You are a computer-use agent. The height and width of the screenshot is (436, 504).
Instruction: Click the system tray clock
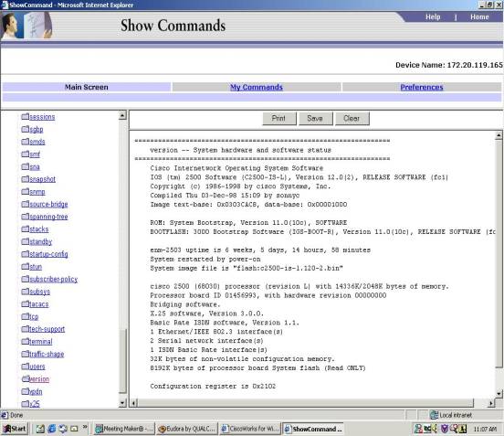[485, 429]
